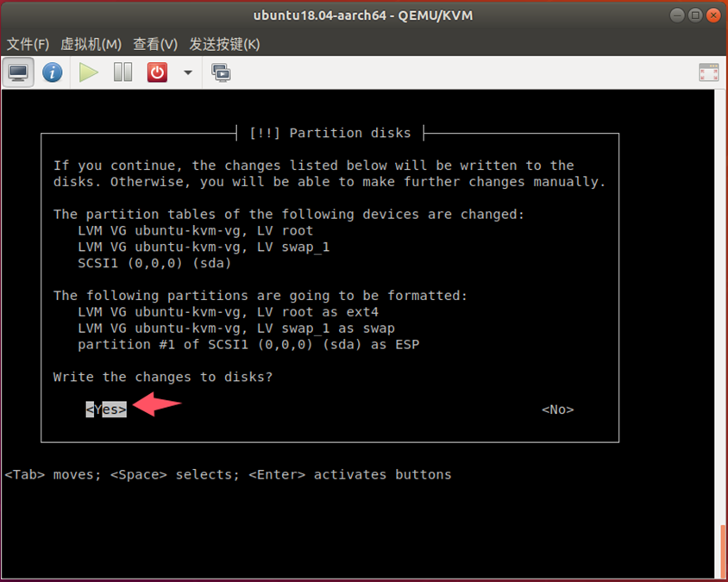Open the 文件(F) menu
This screenshot has height=582, width=728.
(28, 45)
